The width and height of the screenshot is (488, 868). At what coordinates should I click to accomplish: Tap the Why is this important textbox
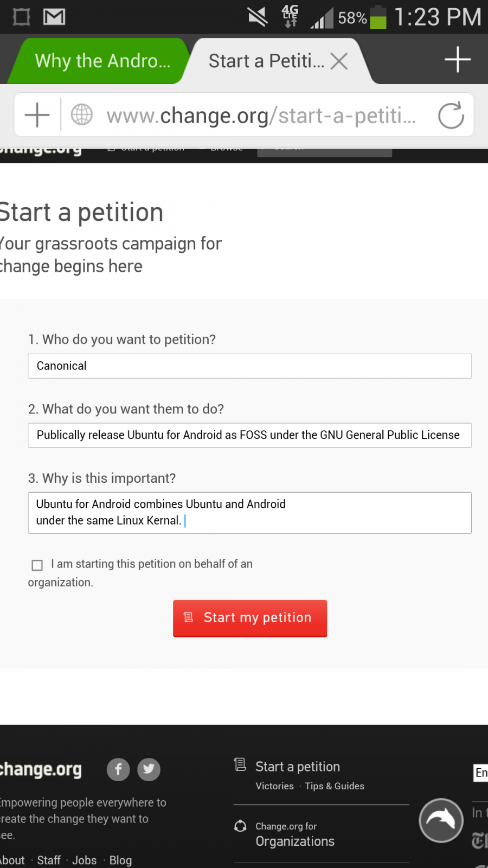click(x=249, y=513)
